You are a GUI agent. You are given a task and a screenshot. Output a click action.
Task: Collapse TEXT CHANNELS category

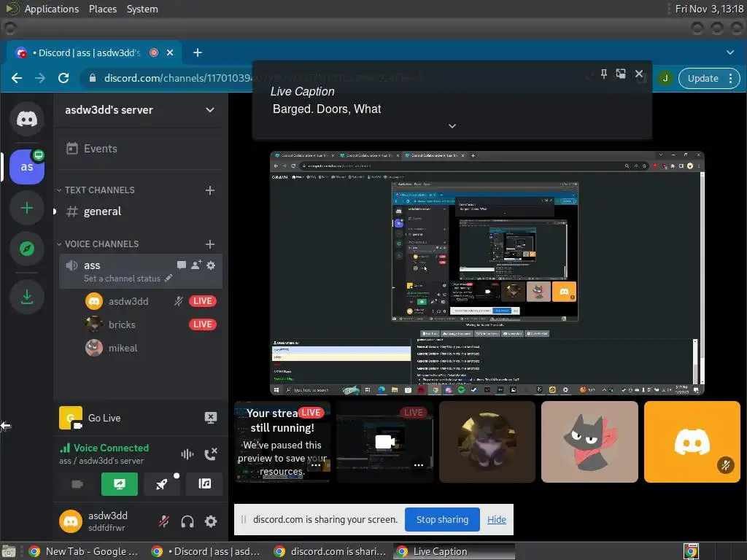pos(96,190)
